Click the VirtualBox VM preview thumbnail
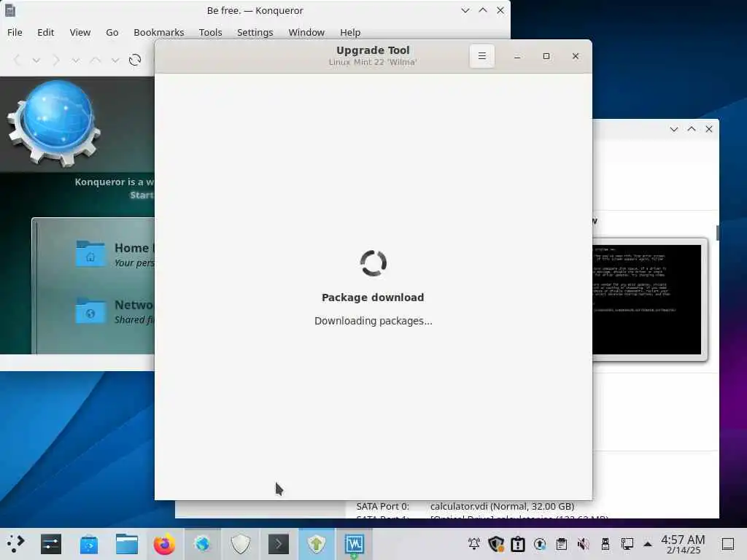The height and width of the screenshot is (560, 747). 649,299
